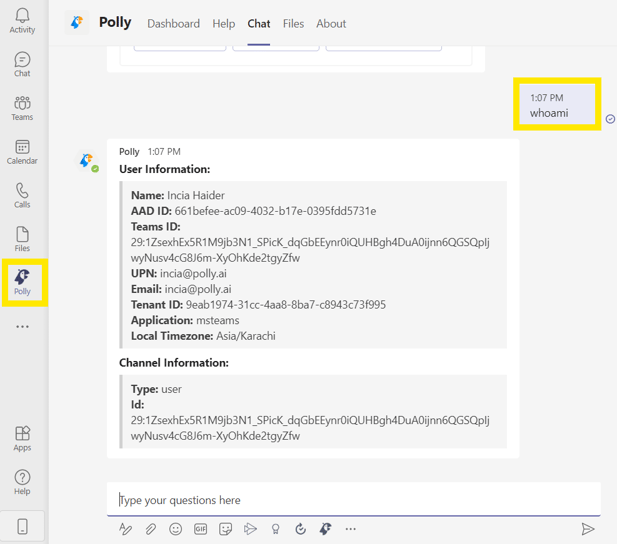Viewport: 617px width, 544px height.
Task: Click the Polly app title text
Action: point(115,22)
